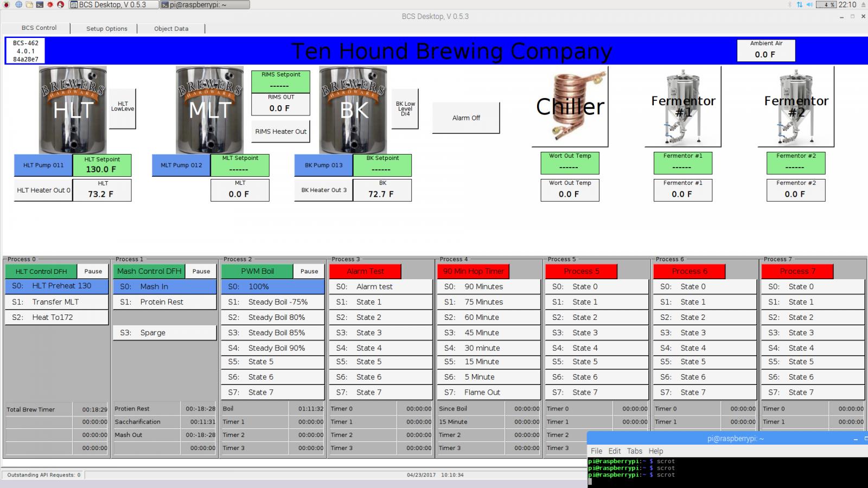Start the red Process 5 button
The height and width of the screenshot is (488, 868).
(x=581, y=271)
